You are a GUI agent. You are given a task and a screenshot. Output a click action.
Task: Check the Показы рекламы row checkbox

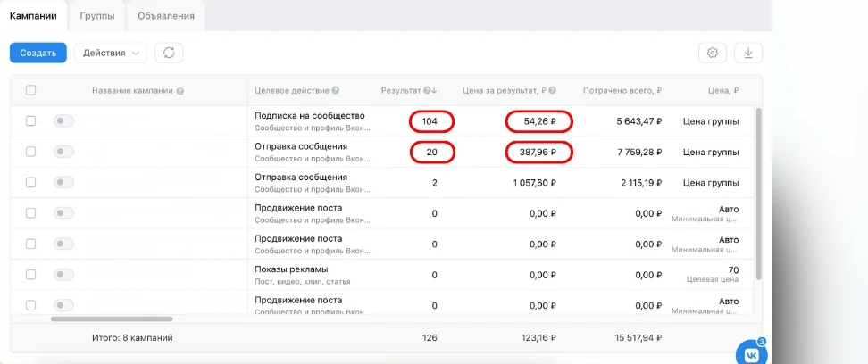[31, 275]
